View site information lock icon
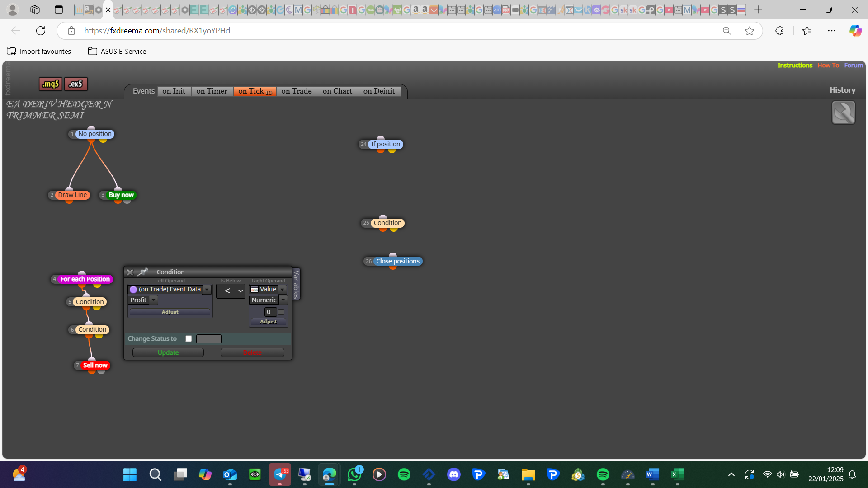 coord(71,31)
